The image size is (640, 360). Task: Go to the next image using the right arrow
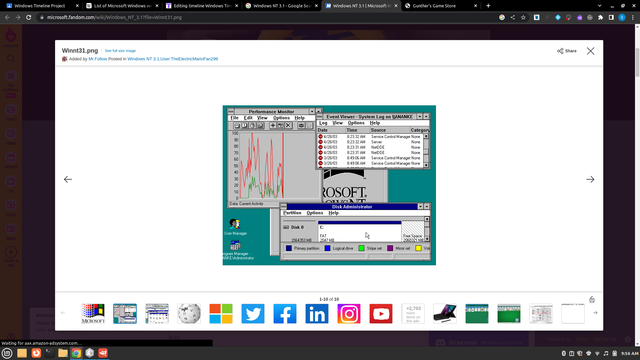[590, 179]
